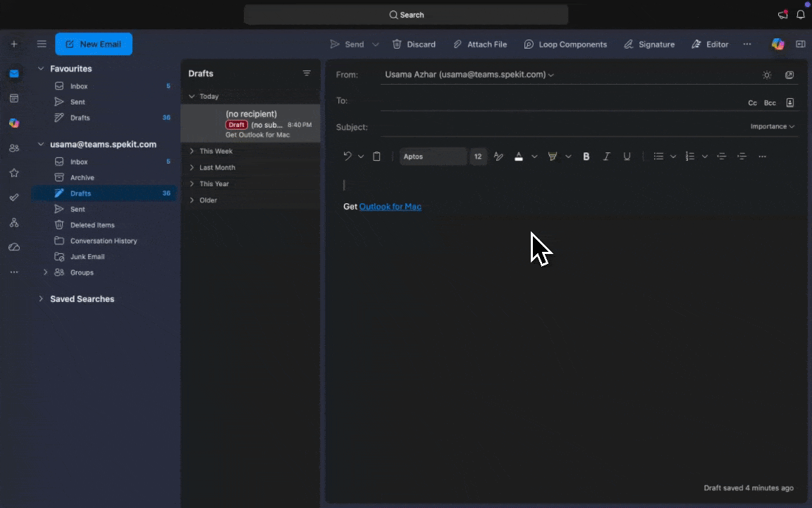Apply font color with the A icon

point(518,156)
